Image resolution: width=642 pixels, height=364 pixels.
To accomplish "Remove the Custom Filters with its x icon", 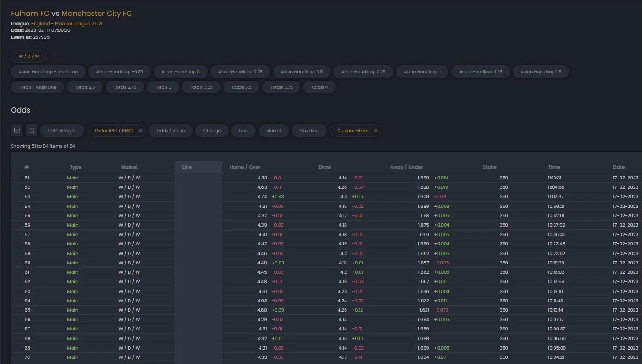I will 375,131.
